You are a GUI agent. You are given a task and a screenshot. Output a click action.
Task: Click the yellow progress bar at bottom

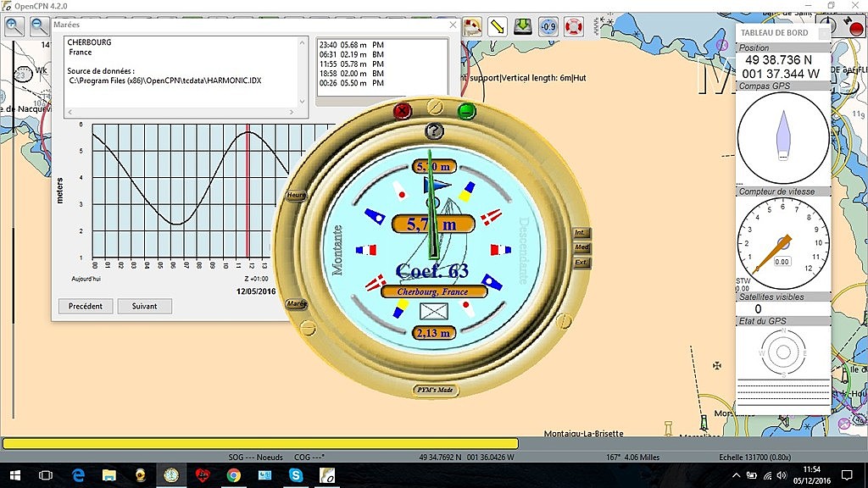tap(260, 443)
